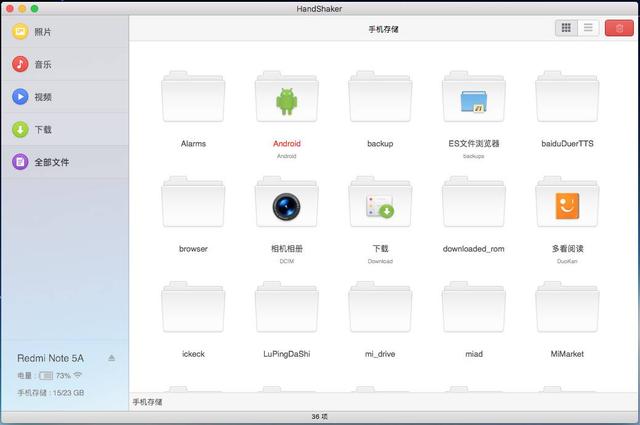Click the 视频 sidebar label

coord(43,97)
